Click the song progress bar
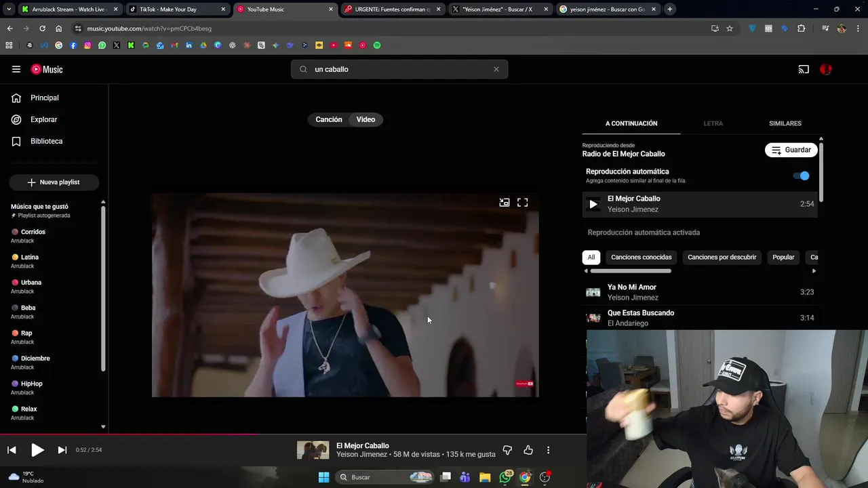868x488 pixels. [x=293, y=434]
